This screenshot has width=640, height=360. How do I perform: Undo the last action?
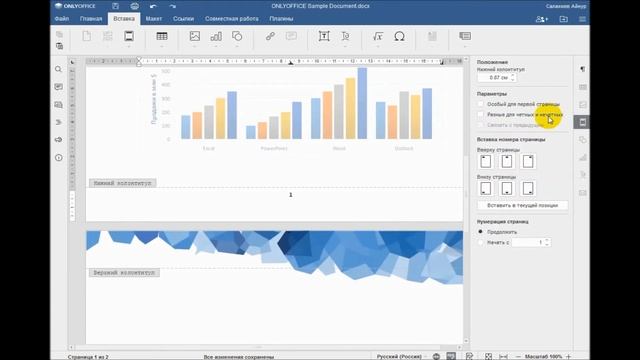tap(153, 6)
